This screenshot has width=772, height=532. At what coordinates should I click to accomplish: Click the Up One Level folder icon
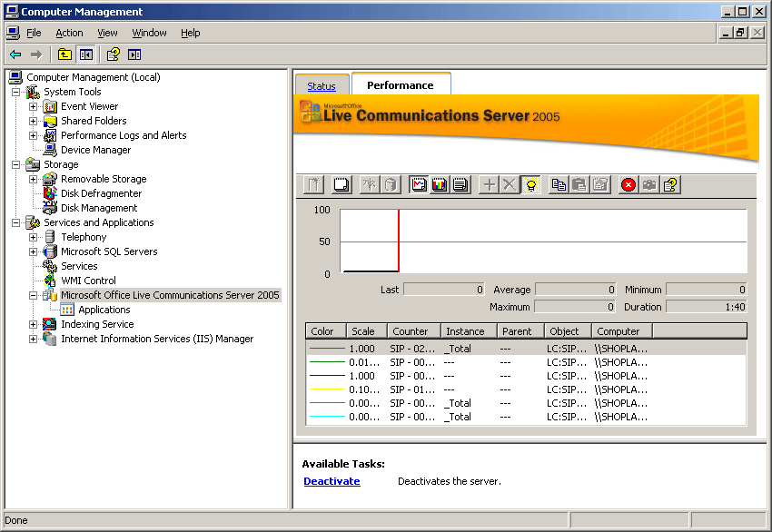tap(64, 54)
